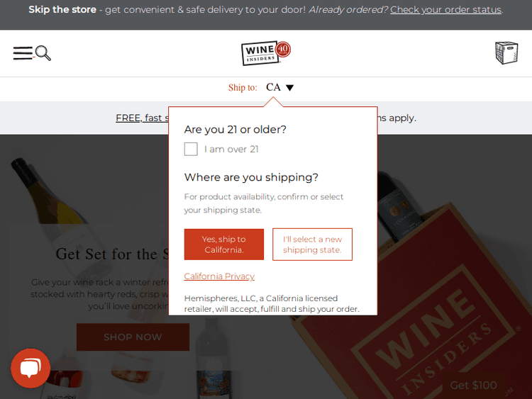The image size is (532, 399).
Task: Open the California Privacy link
Action: click(x=219, y=276)
